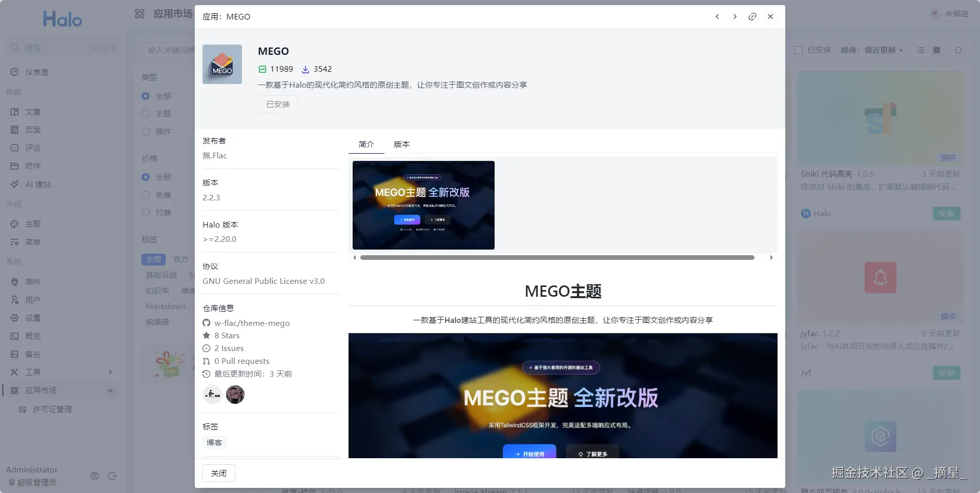Click the 博客 tag in the dialog
The width and height of the screenshot is (980, 493).
214,443
